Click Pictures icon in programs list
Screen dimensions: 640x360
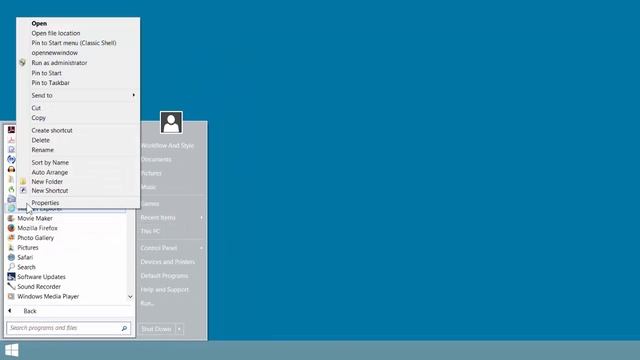point(11,248)
